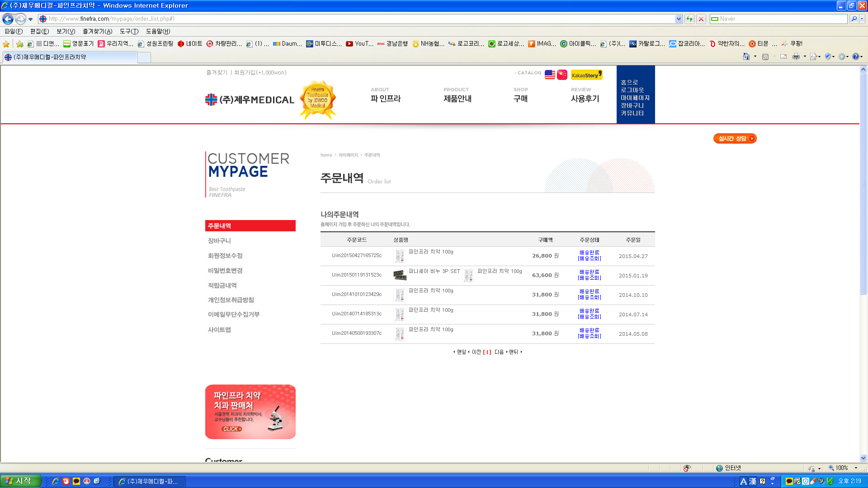Click the Chinese flag language icon
This screenshot has height=488, width=868.
tap(562, 75)
